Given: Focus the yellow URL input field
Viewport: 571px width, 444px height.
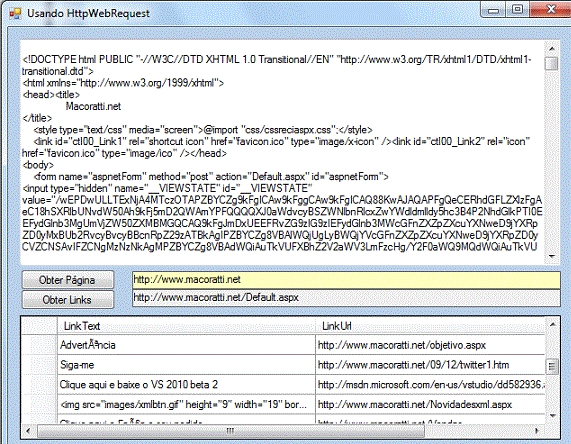Looking at the screenshot, I should pyautogui.click(x=346, y=280).
